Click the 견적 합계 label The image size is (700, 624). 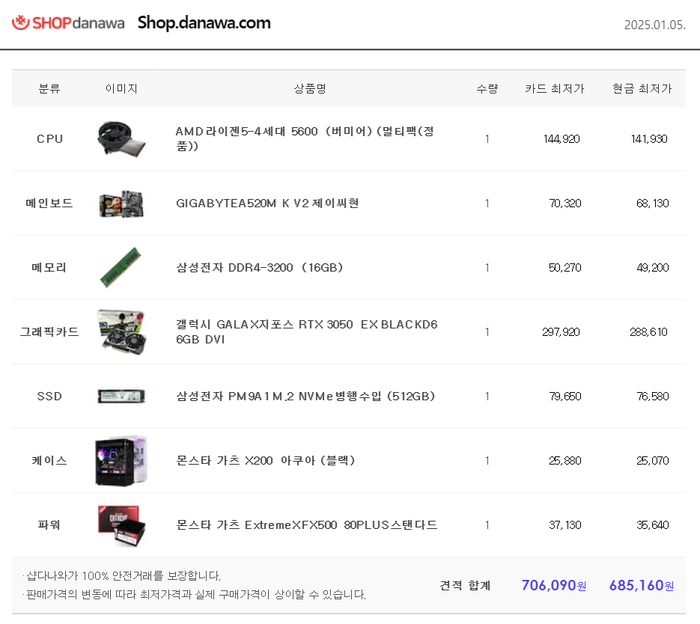point(465,585)
